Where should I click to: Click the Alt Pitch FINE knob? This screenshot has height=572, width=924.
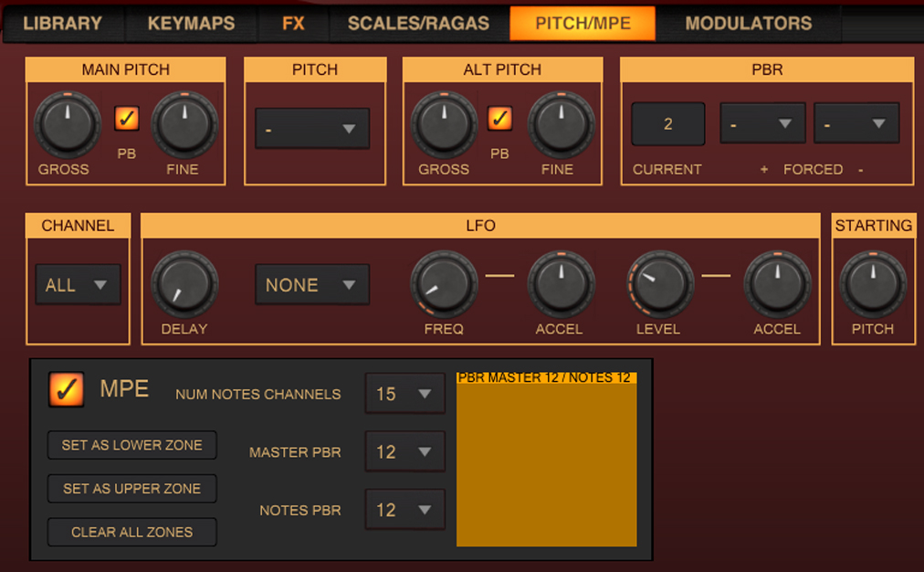click(x=561, y=124)
